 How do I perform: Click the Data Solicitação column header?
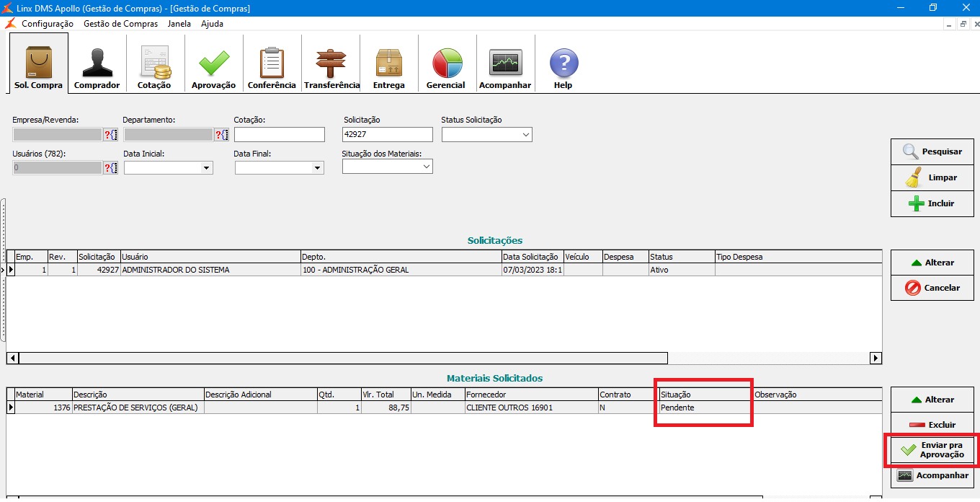point(533,257)
